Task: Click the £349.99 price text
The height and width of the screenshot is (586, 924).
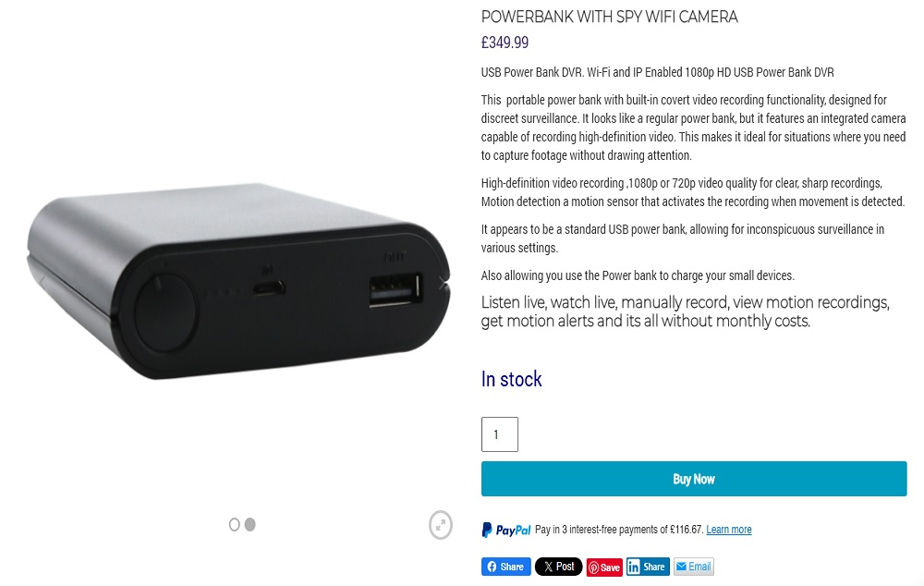Action: (505, 43)
